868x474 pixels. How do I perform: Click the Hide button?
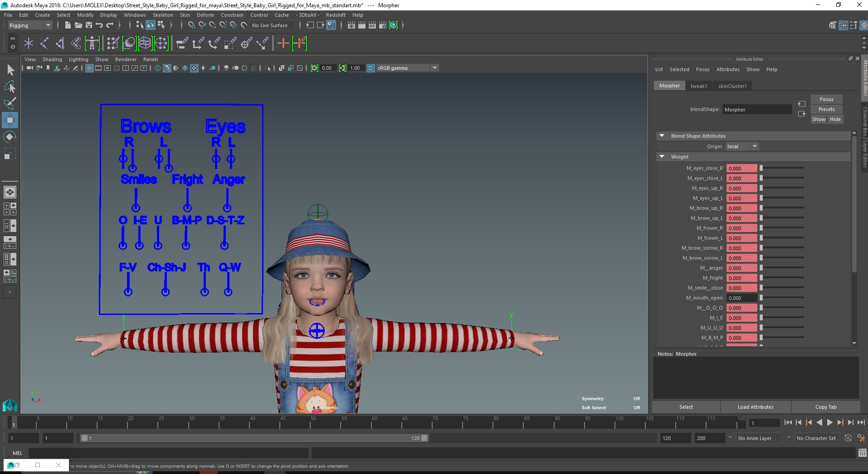[835, 119]
